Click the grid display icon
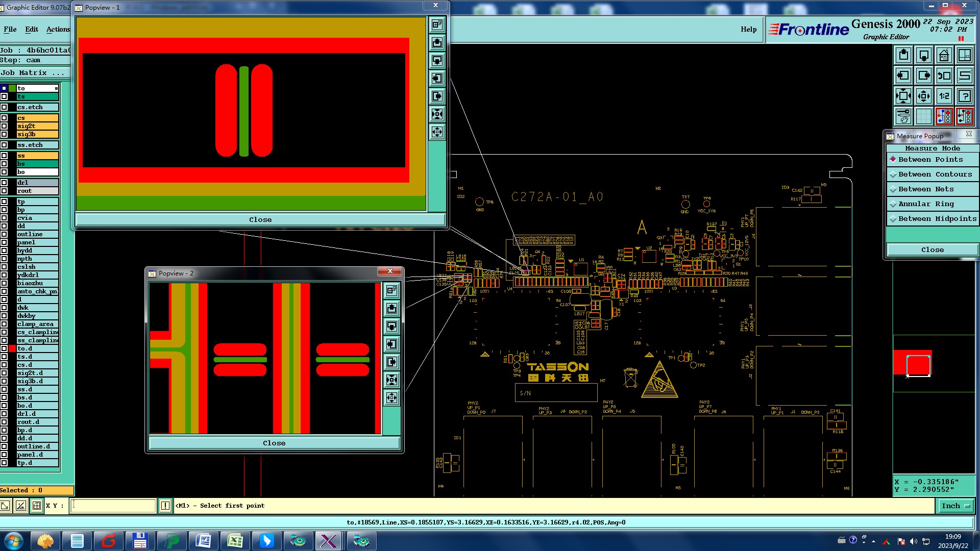This screenshot has height=551, width=980. 923,116
